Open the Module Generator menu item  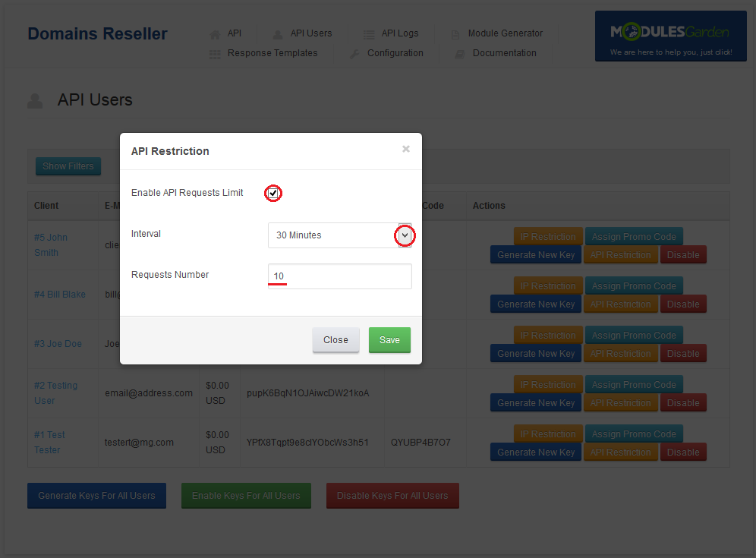[x=506, y=33]
